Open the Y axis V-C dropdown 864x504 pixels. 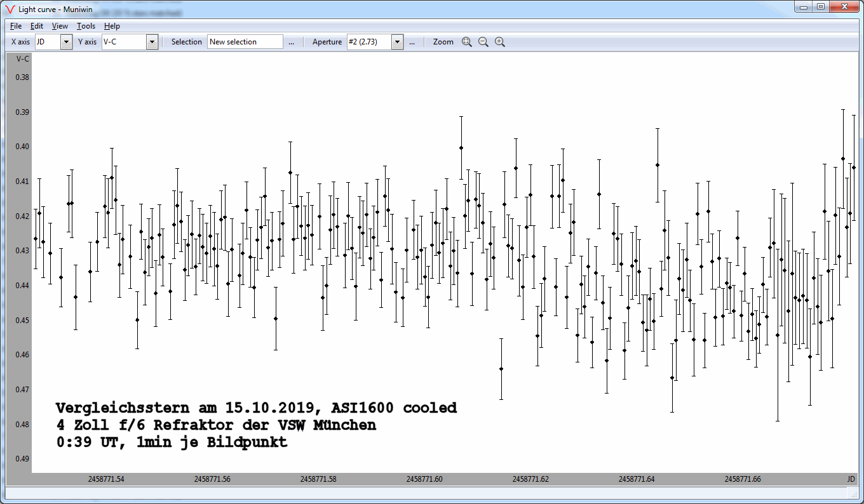[152, 42]
